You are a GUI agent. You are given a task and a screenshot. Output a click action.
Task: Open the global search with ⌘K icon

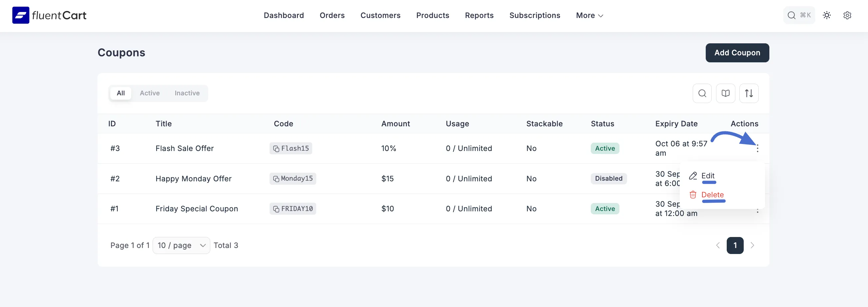pyautogui.click(x=799, y=15)
